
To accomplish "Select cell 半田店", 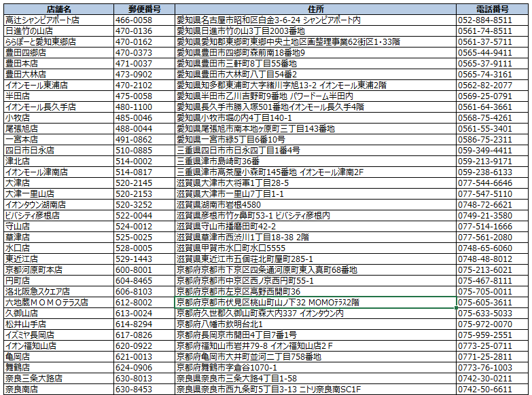I will click(58, 96).
